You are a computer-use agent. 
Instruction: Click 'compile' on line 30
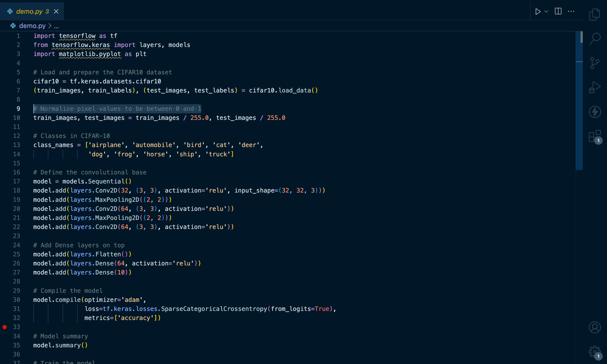tap(68, 300)
